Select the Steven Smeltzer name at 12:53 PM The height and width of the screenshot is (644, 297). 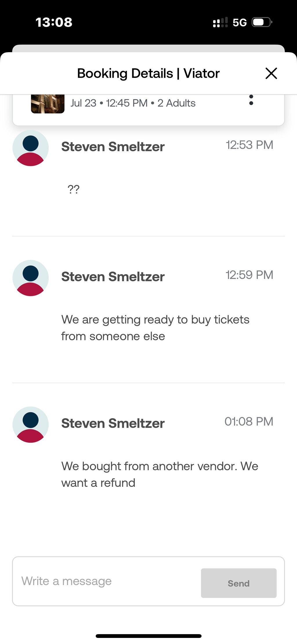pyautogui.click(x=113, y=147)
